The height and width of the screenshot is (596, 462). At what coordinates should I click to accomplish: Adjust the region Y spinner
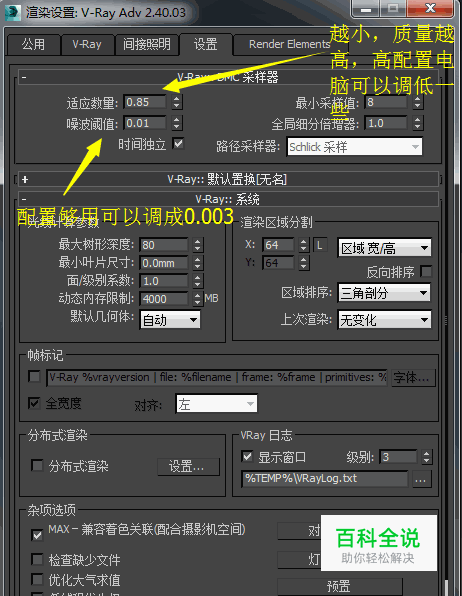click(x=303, y=263)
